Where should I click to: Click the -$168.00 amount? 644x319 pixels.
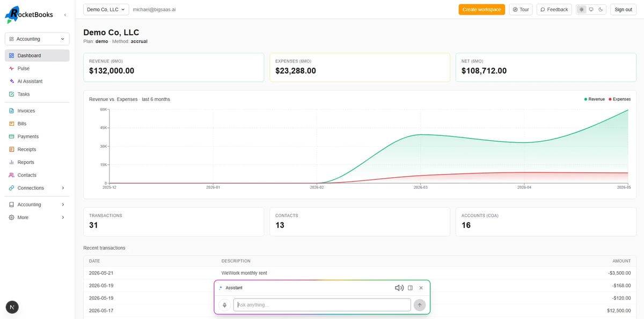pyautogui.click(x=621, y=285)
